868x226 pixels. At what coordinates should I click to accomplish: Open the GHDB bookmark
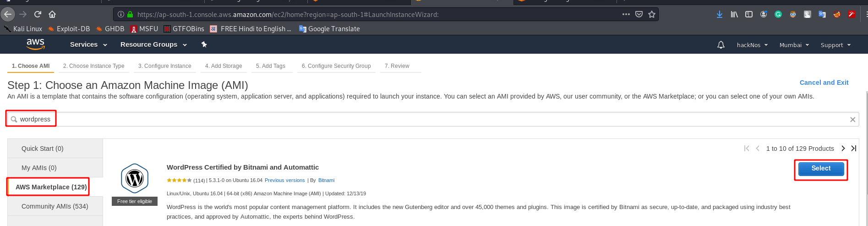110,28
